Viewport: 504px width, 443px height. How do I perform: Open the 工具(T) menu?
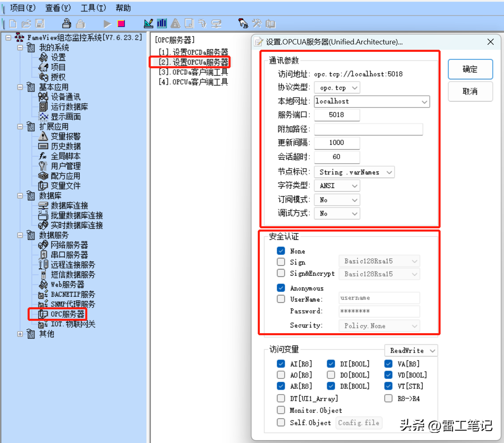(x=93, y=8)
